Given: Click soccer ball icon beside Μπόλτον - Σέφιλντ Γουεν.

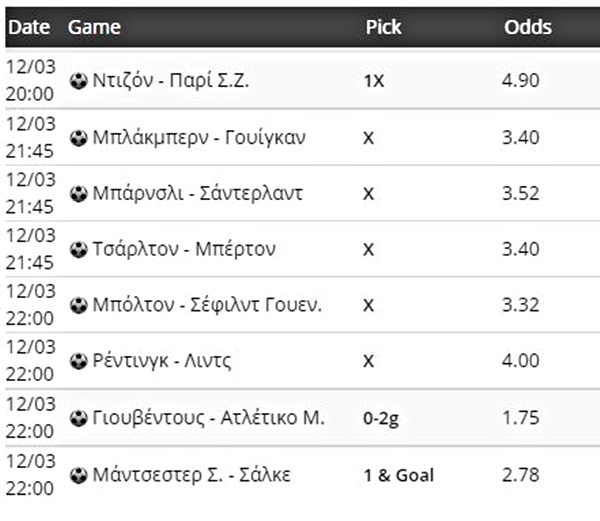Looking at the screenshot, I should coord(78,305).
